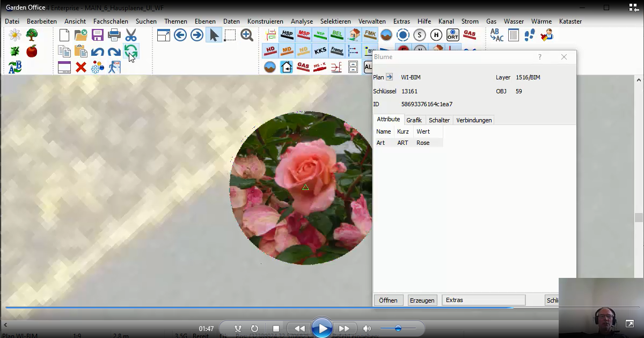Toggle the HSP layer button
This screenshot has height=338, width=644.
[x=287, y=35]
